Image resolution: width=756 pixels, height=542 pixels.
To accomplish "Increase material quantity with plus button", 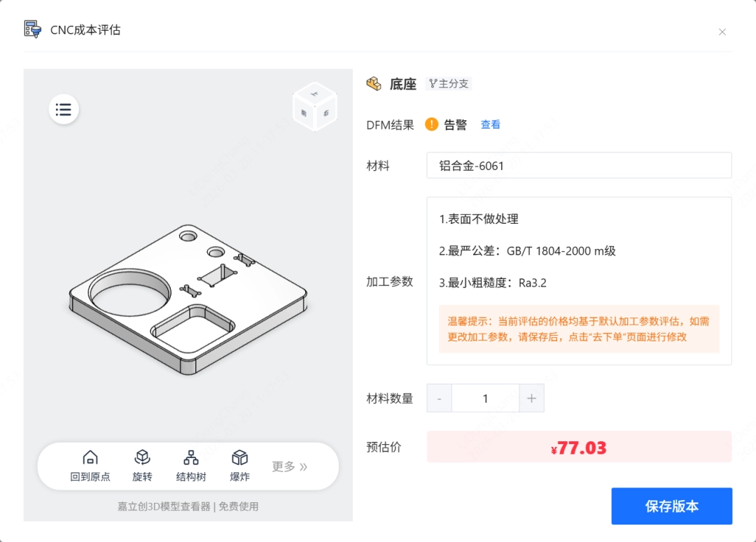I will [531, 399].
